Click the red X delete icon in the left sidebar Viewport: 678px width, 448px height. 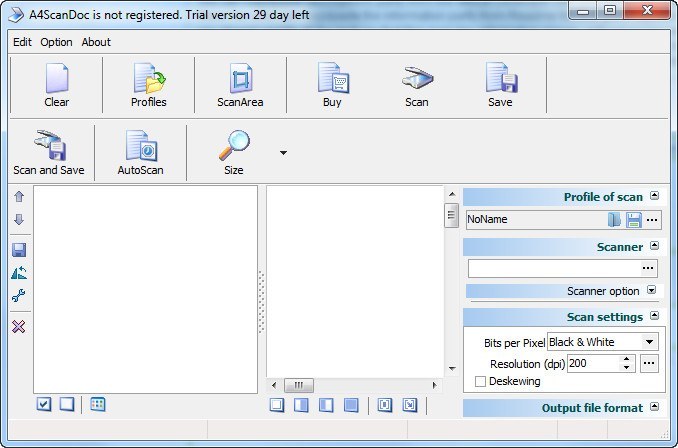click(x=19, y=326)
